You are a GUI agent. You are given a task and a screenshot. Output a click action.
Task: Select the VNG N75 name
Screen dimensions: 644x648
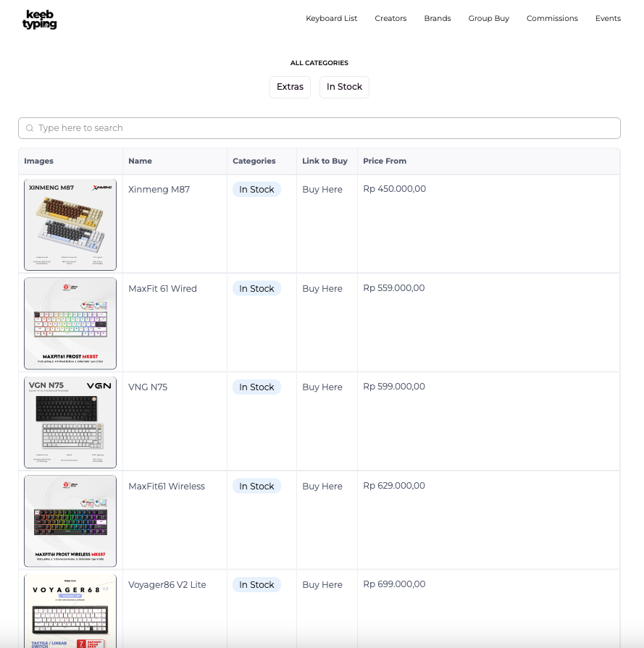click(x=148, y=387)
